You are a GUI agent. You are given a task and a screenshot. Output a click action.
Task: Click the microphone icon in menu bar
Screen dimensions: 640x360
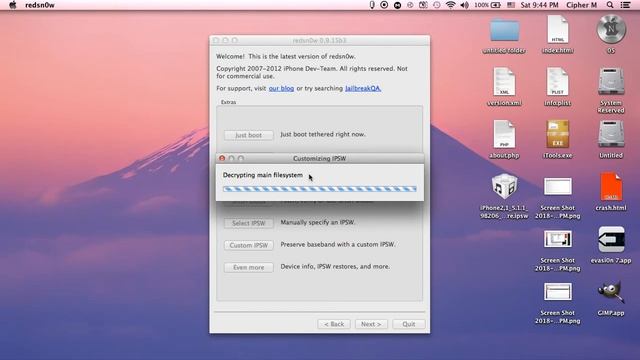click(x=372, y=5)
